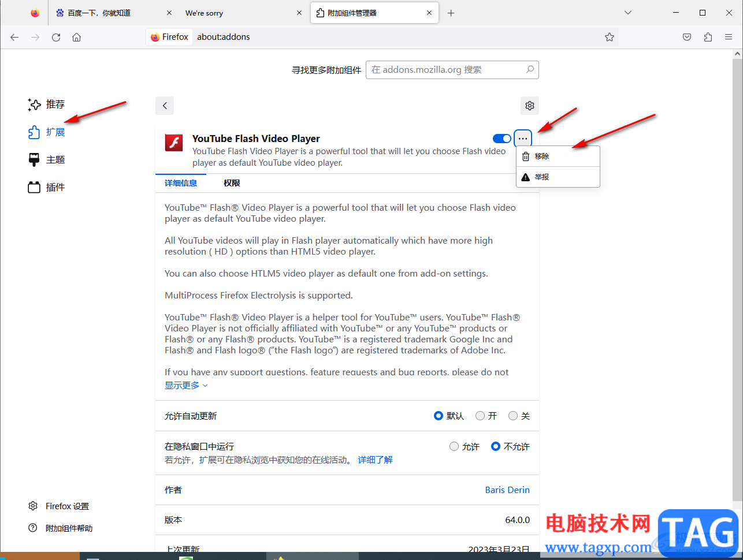Screen dimensions: 743x560
Task: Click the YouTube Flash Video Player title
Action: point(256,139)
